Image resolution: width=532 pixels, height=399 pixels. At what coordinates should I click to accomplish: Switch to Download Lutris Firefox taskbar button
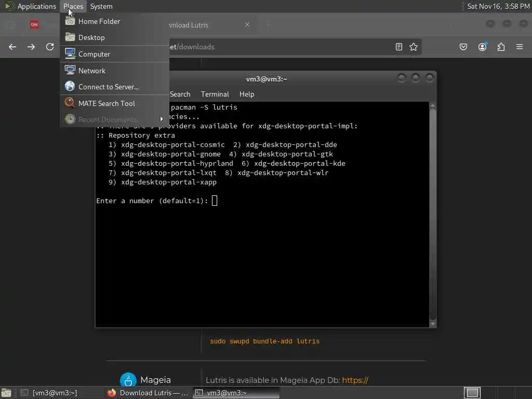click(148, 393)
